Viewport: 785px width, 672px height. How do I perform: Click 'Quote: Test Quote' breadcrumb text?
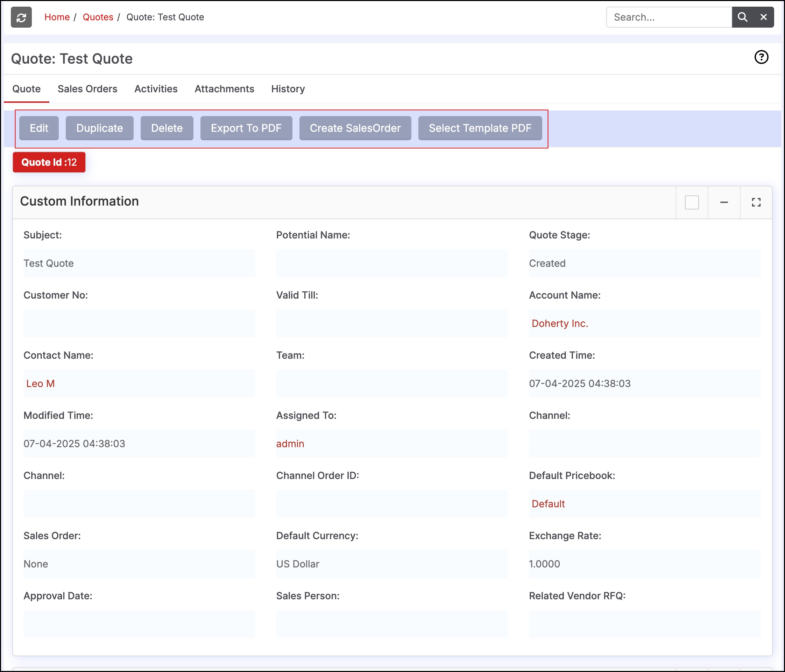click(165, 17)
